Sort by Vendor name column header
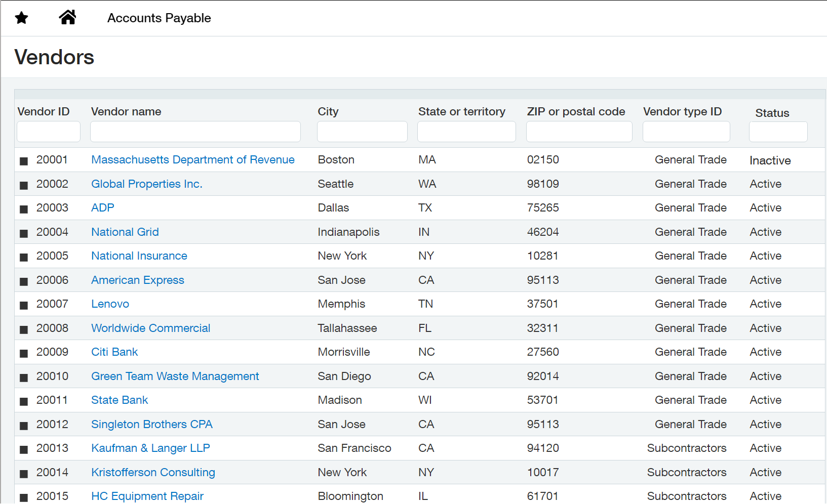The image size is (827, 504). coord(126,111)
